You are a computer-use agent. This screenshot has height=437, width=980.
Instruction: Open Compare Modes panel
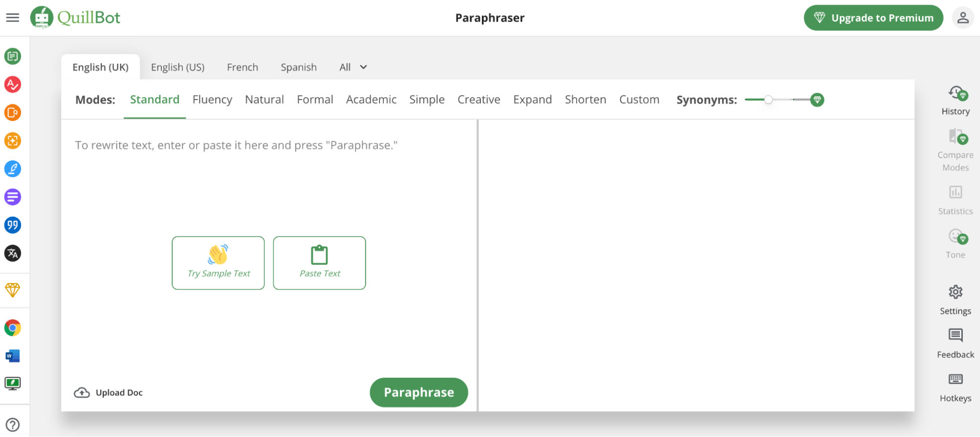pos(955,150)
